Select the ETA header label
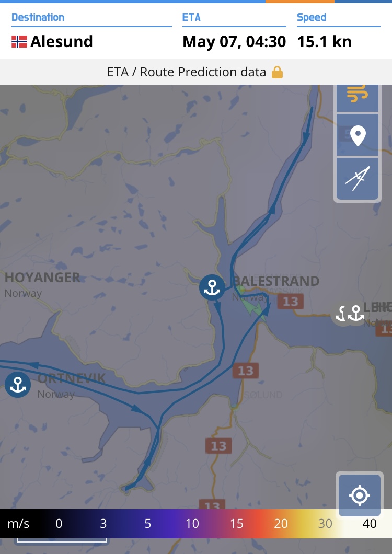Image resolution: width=392 pixels, height=554 pixels. [x=191, y=17]
